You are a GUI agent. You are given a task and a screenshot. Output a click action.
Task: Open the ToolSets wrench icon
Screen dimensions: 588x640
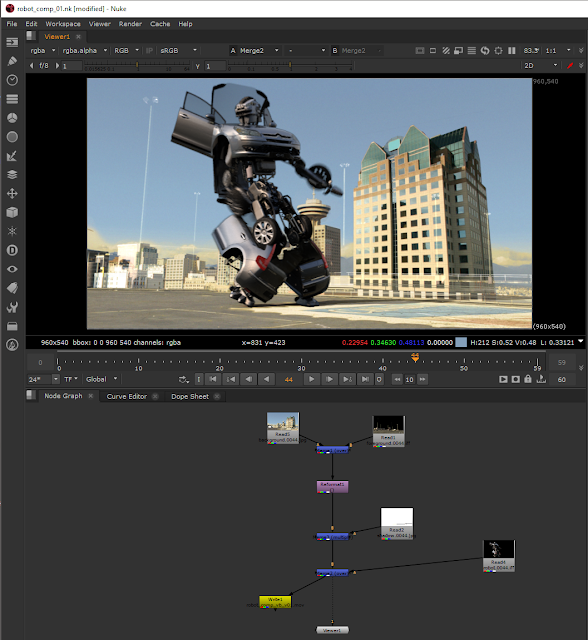tap(12, 307)
